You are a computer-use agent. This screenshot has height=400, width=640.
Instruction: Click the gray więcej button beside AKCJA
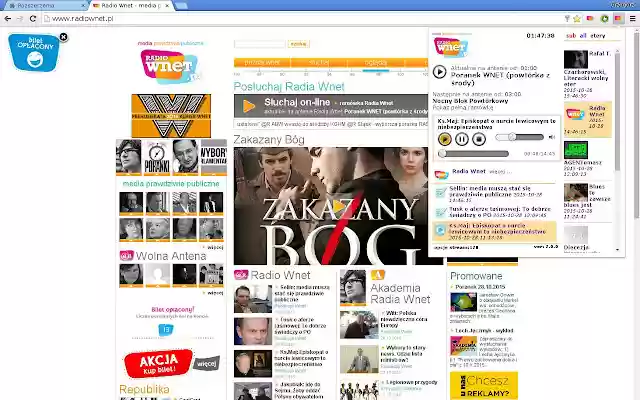pyautogui.click(x=206, y=363)
